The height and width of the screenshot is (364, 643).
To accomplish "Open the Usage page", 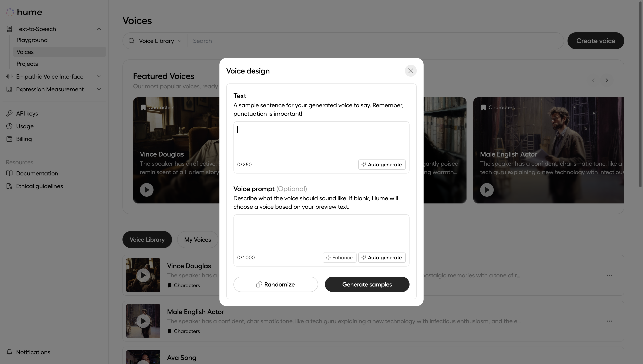I will coord(25,126).
